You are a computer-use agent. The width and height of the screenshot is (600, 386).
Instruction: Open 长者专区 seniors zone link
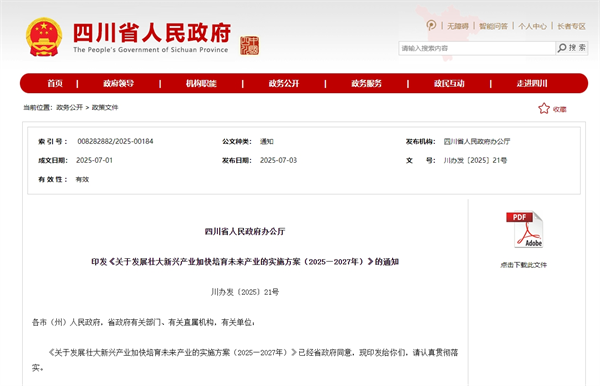tap(571, 26)
